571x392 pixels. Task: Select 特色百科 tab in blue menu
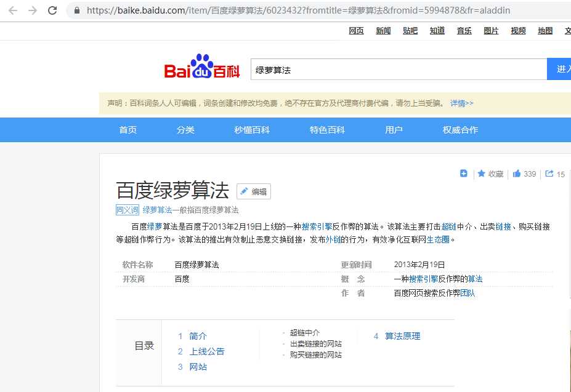point(327,130)
